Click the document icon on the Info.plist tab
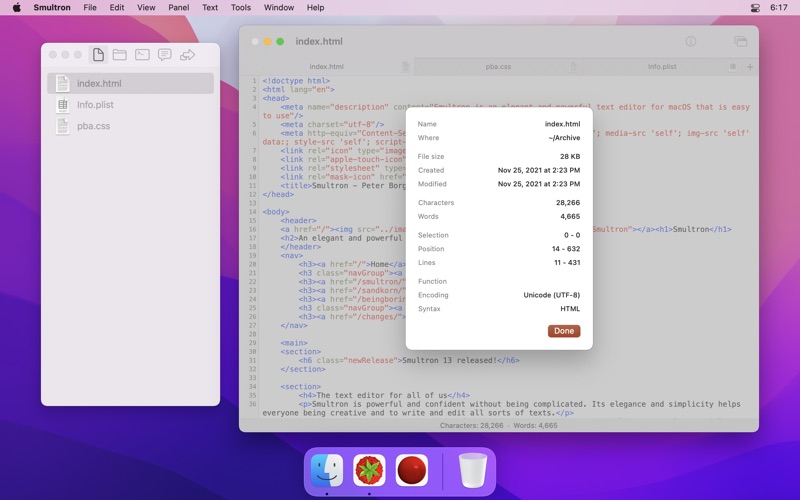800x500 pixels. pos(733,67)
